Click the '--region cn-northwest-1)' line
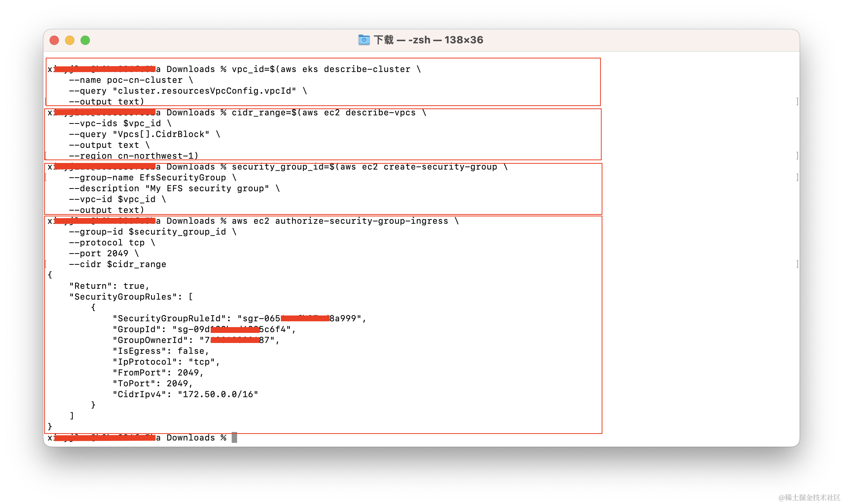 click(x=134, y=156)
